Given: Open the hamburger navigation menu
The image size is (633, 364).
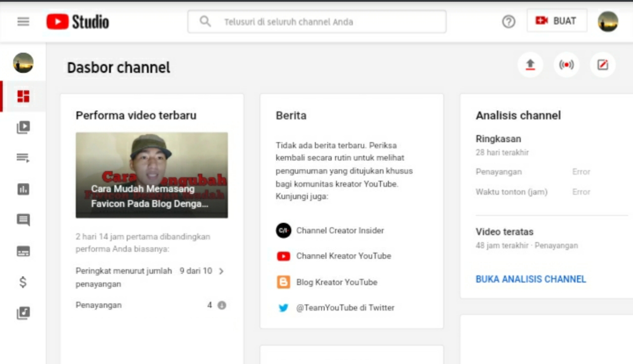Looking at the screenshot, I should [23, 22].
